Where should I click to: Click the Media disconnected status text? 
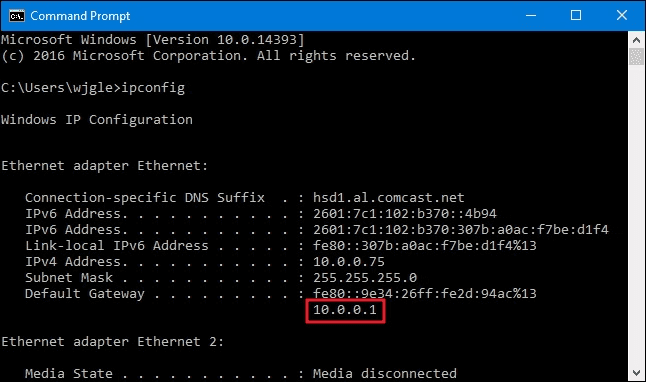coord(384,374)
